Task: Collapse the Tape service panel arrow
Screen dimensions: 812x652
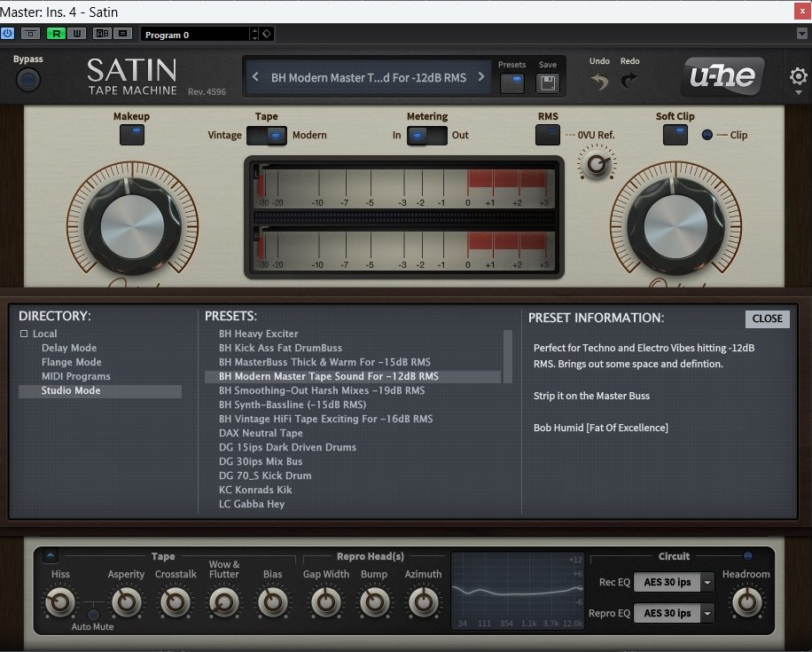Action: pyautogui.click(x=51, y=555)
